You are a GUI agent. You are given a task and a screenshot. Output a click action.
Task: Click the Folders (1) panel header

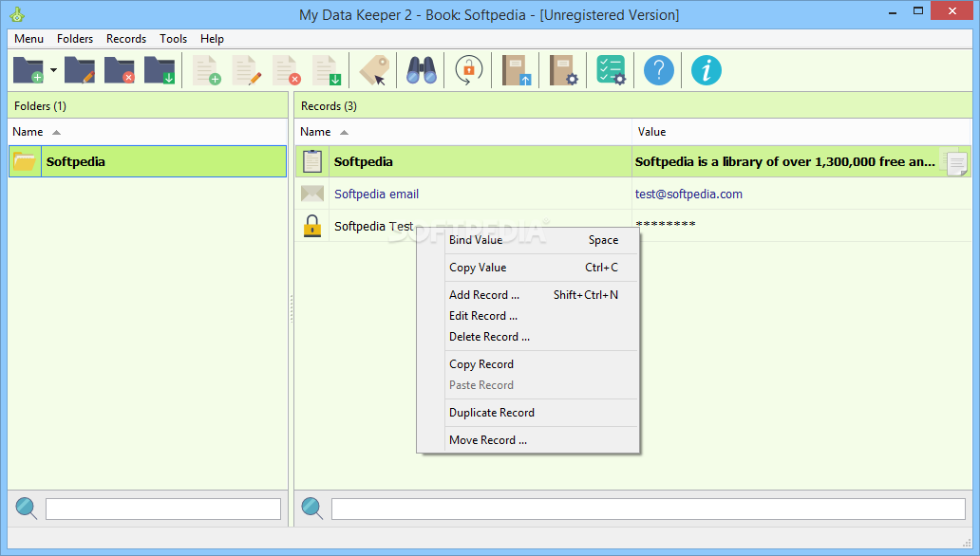pyautogui.click(x=147, y=105)
